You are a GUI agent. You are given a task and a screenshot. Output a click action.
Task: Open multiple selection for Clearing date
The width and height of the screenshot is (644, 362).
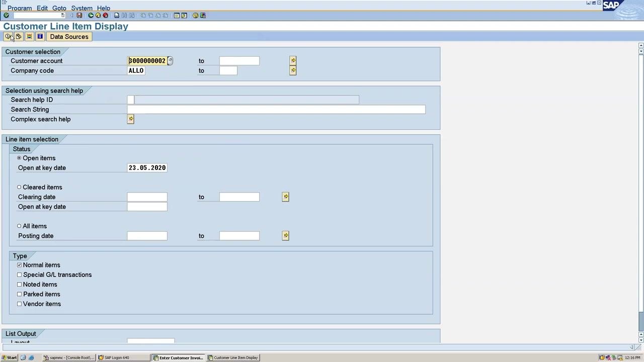pyautogui.click(x=285, y=197)
